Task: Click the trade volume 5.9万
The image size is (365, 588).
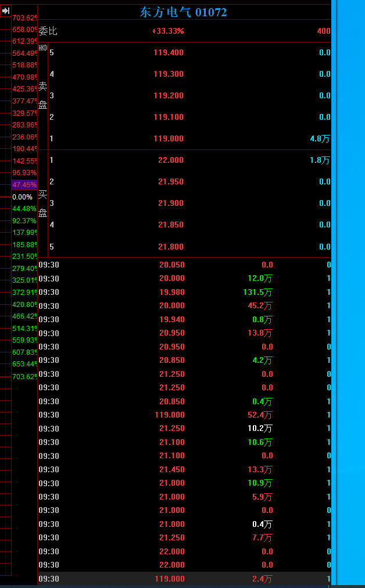Action: [x=262, y=497]
